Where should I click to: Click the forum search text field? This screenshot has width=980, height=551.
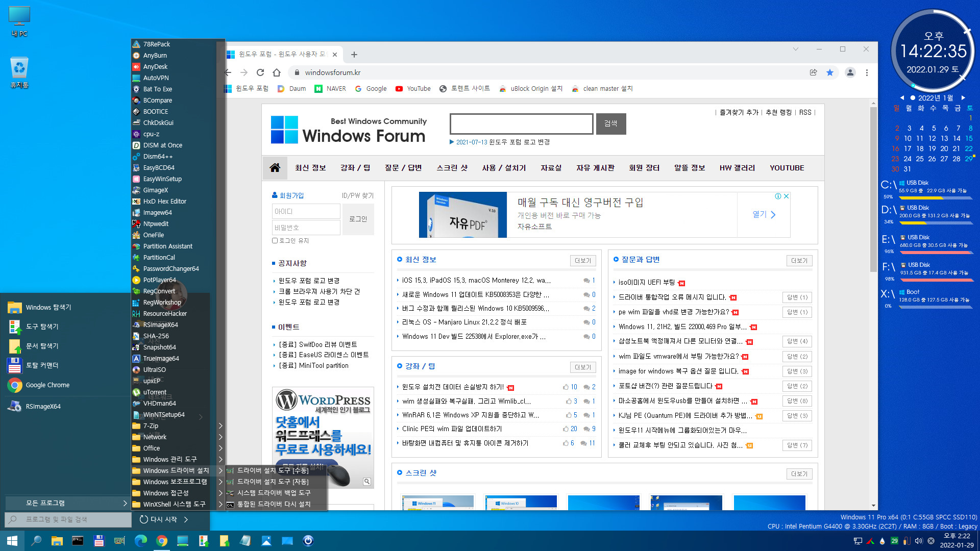[521, 124]
